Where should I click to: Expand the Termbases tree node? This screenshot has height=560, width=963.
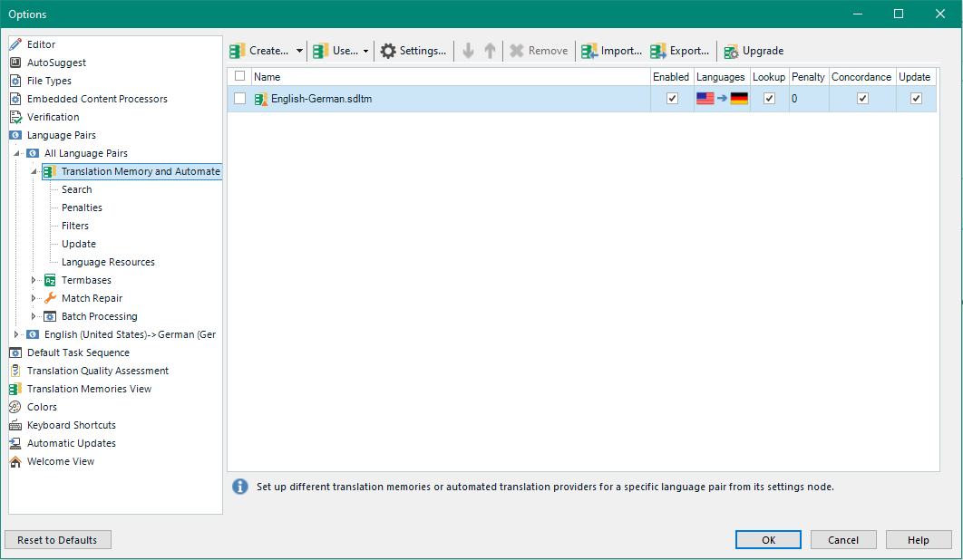point(34,280)
